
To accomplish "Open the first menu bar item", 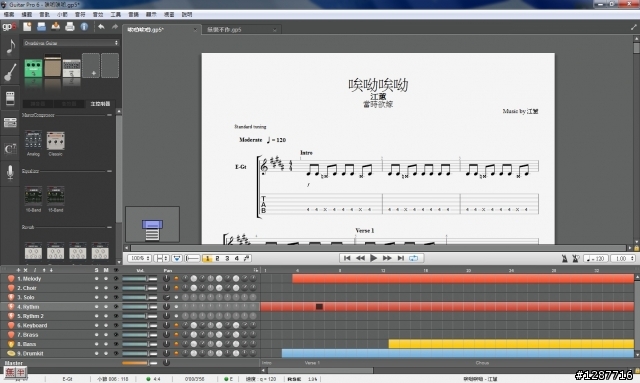I will coord(9,14).
